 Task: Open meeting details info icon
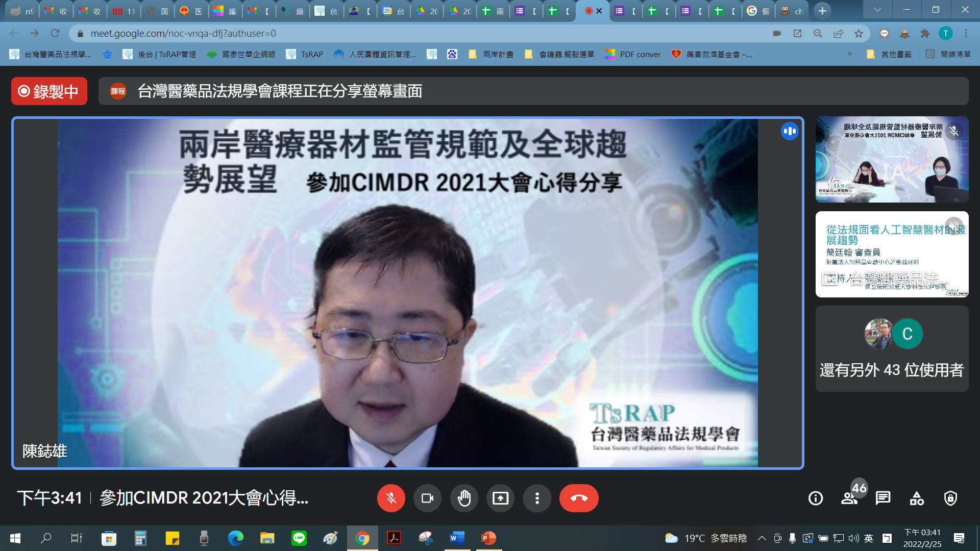816,498
